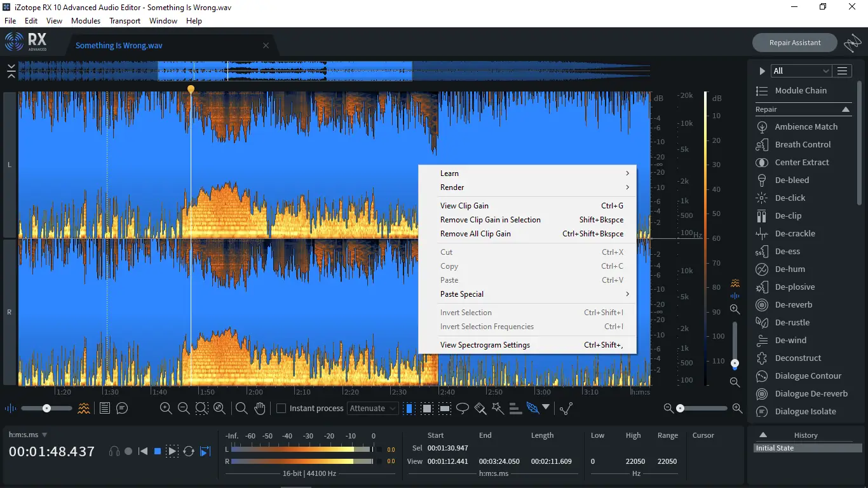Open the De-reverb module

click(x=794, y=305)
